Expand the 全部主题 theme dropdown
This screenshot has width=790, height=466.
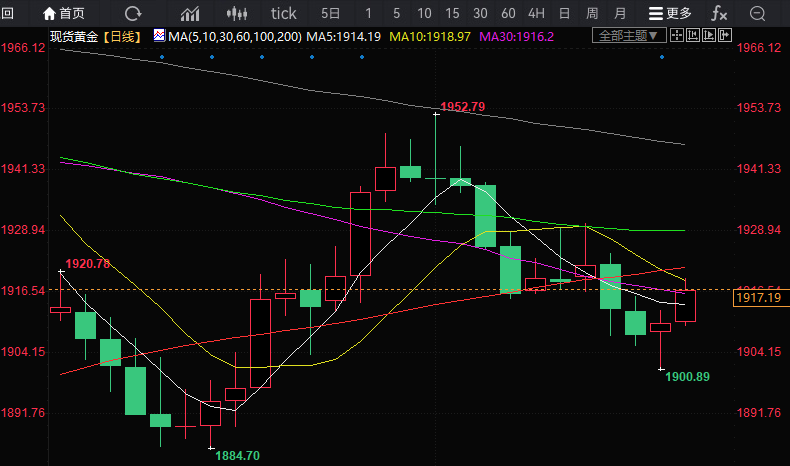[x=628, y=35]
